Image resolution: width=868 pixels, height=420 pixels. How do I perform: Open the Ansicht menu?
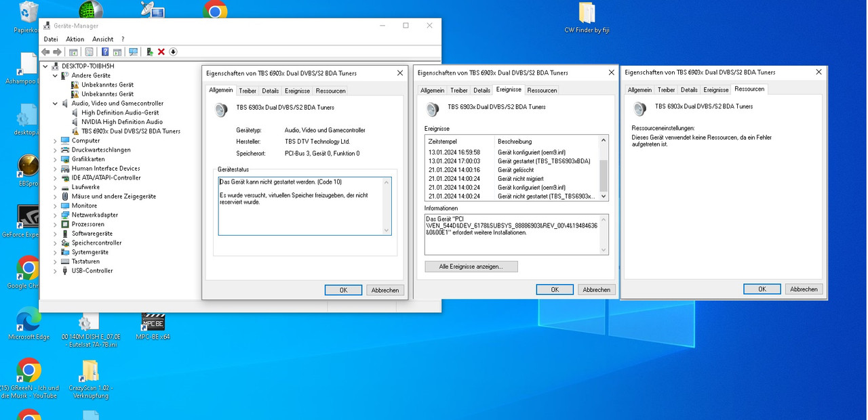[x=103, y=39]
